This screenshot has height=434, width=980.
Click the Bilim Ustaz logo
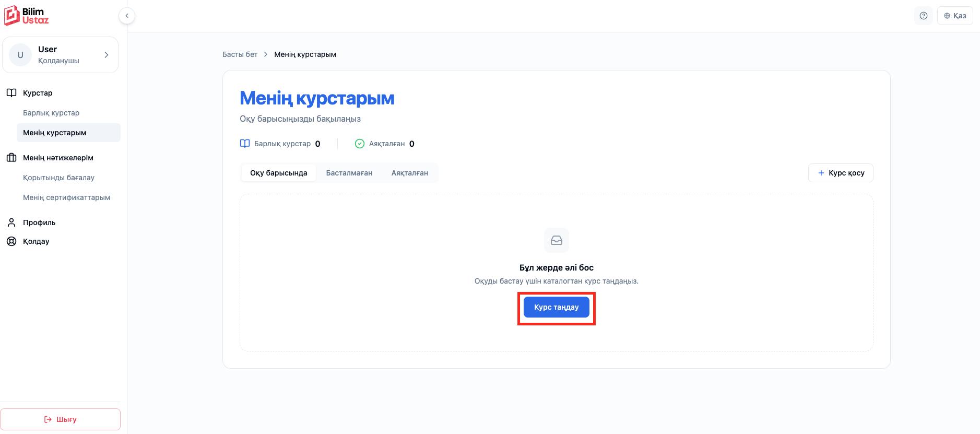27,16
